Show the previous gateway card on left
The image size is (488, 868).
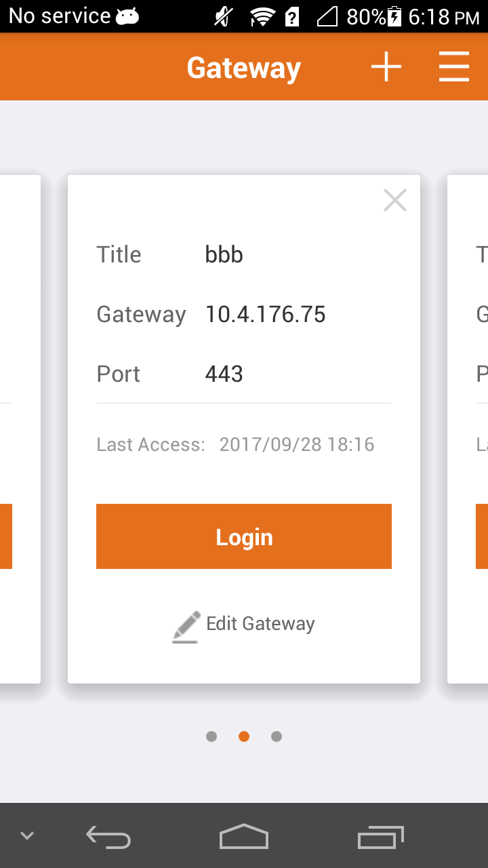19,429
